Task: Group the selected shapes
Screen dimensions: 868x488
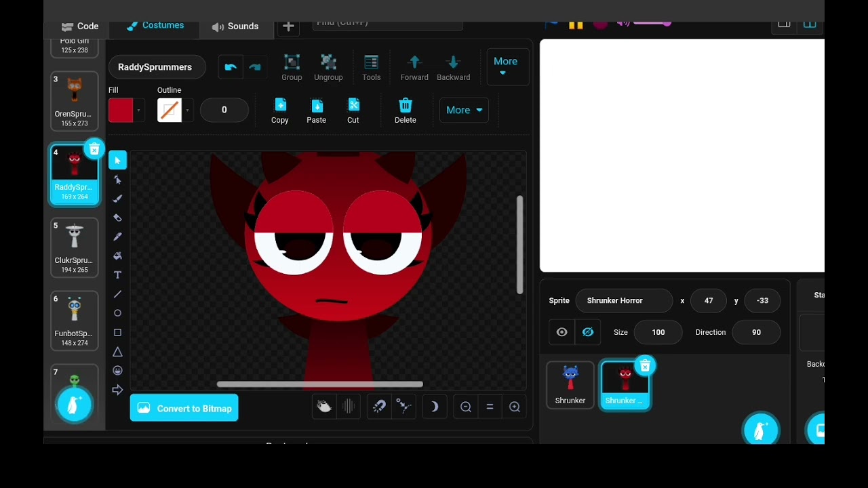Action: pyautogui.click(x=292, y=67)
